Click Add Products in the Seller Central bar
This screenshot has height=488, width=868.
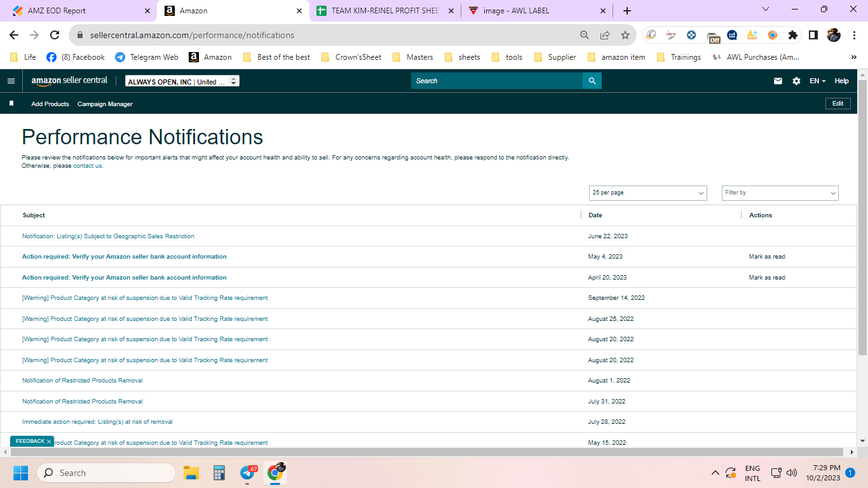click(50, 104)
